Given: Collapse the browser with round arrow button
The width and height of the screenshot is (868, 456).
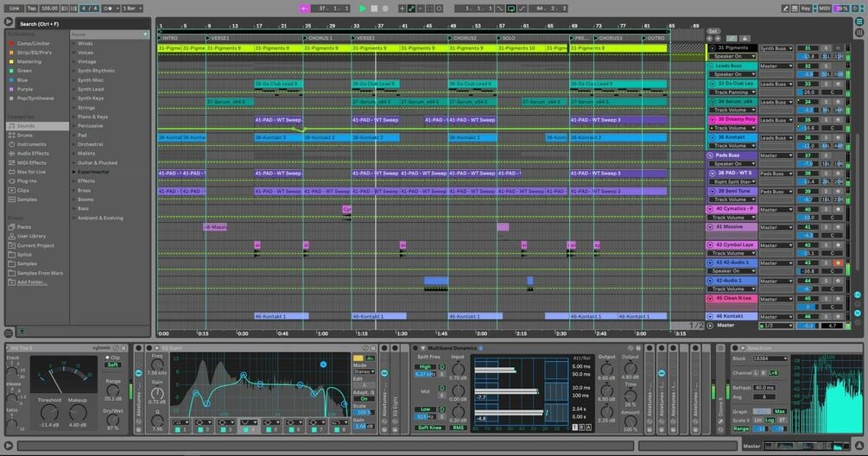Looking at the screenshot, I should tap(9, 22).
